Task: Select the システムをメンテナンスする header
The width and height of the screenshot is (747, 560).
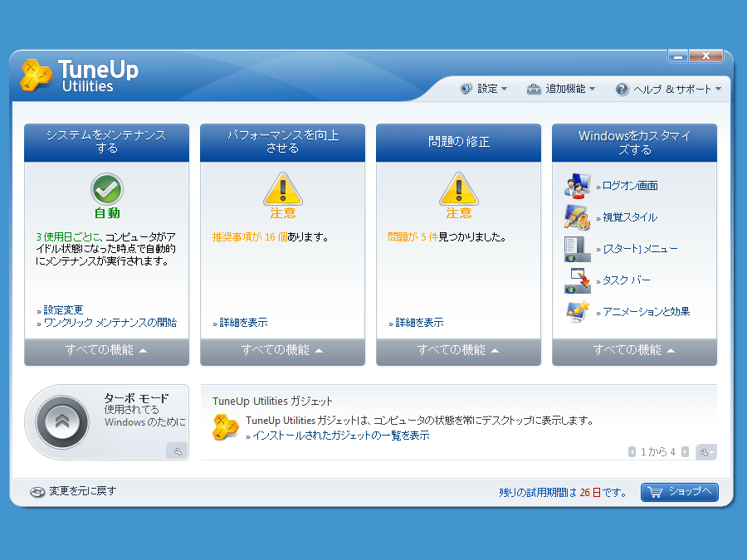Action: (107, 143)
